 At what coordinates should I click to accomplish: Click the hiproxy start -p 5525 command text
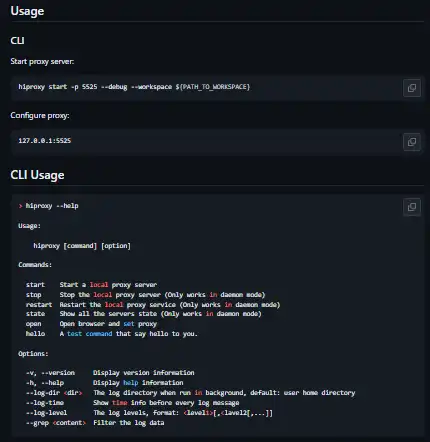click(134, 87)
